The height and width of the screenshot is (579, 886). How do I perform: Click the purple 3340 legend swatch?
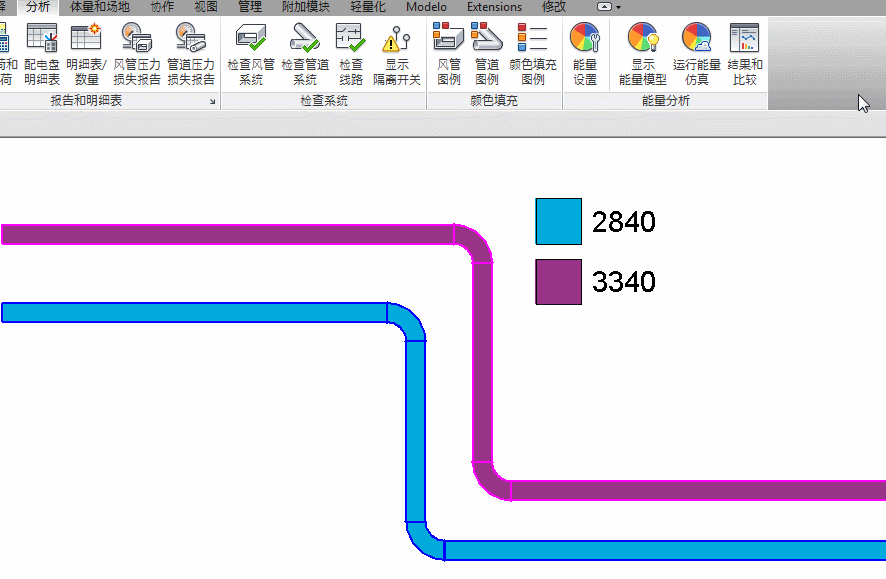pyautogui.click(x=559, y=282)
